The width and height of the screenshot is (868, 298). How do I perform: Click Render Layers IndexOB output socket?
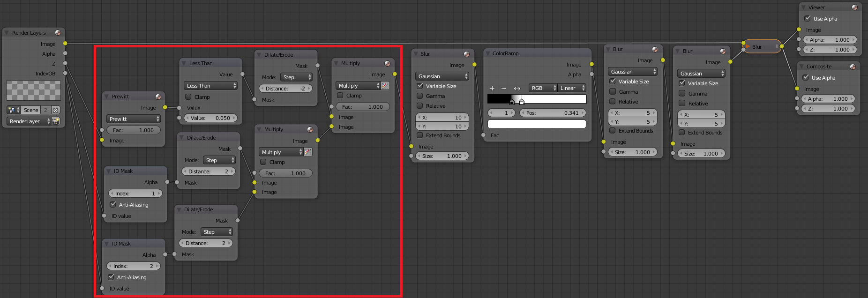[65, 73]
